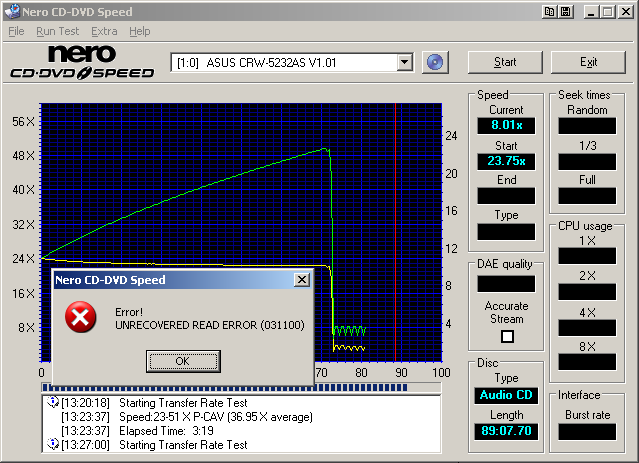This screenshot has height=463, width=639.
Task: Click the book icon in title bar
Action: coord(549,11)
